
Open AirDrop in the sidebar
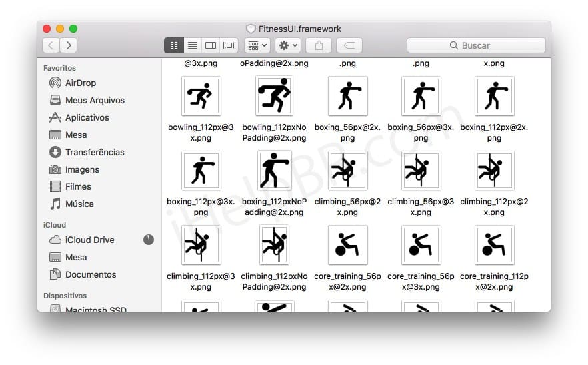(x=80, y=83)
